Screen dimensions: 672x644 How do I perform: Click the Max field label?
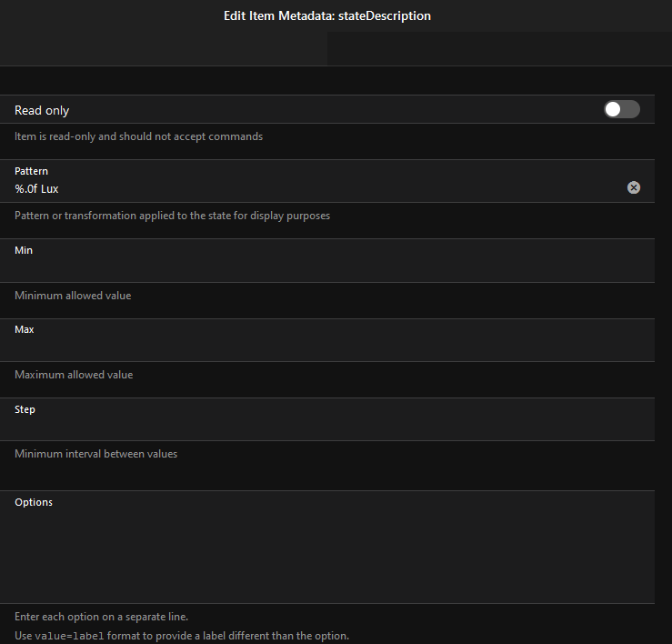coord(25,329)
